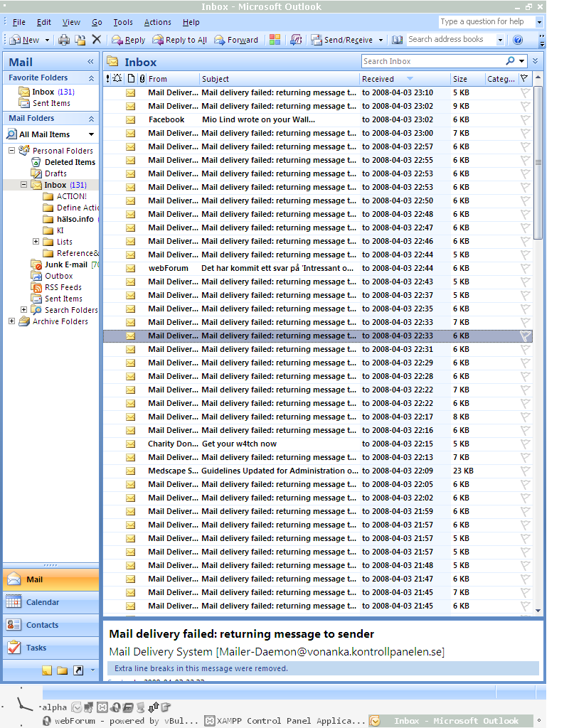
Task: Switch to the Calendar pane
Action: pyautogui.click(x=51, y=602)
